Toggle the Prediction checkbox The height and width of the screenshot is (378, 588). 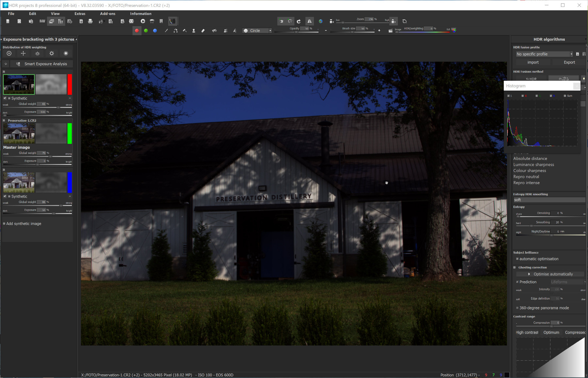pos(517,282)
